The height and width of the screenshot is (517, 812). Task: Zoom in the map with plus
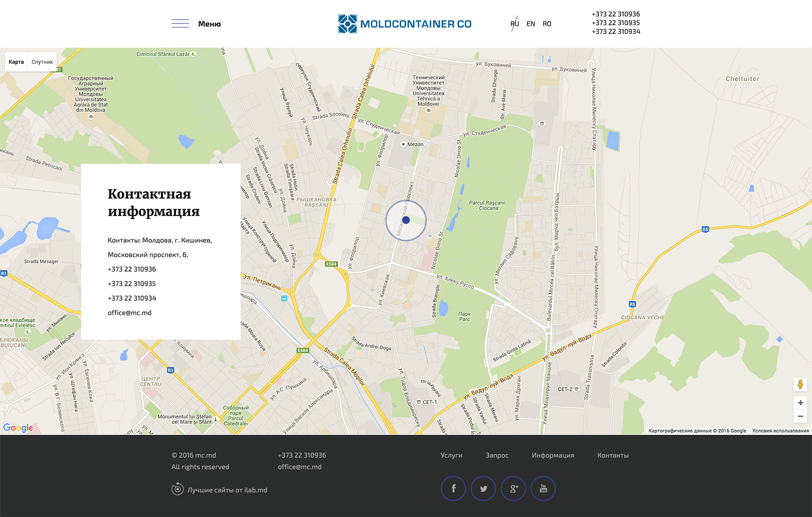(800, 402)
